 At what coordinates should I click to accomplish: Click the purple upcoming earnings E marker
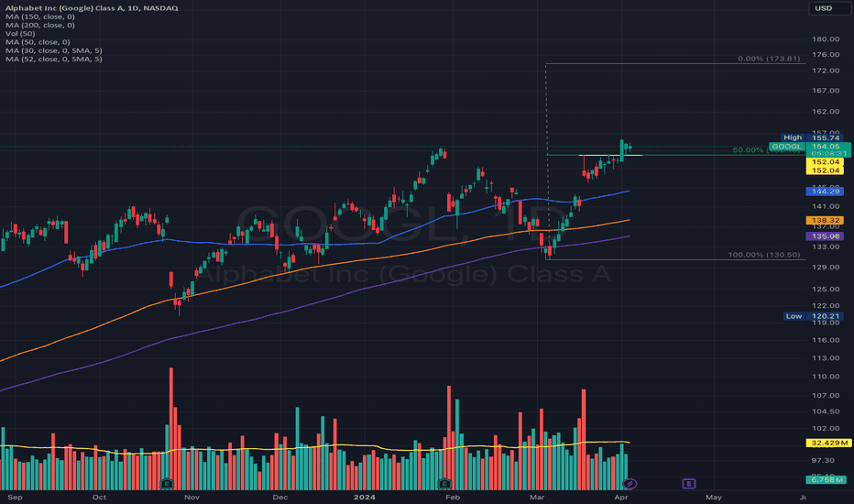(688, 483)
